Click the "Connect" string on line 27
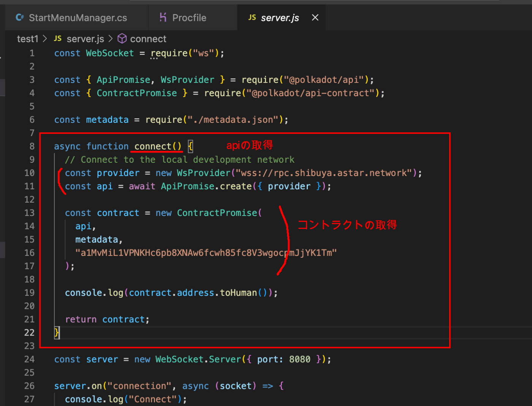 coord(153,399)
